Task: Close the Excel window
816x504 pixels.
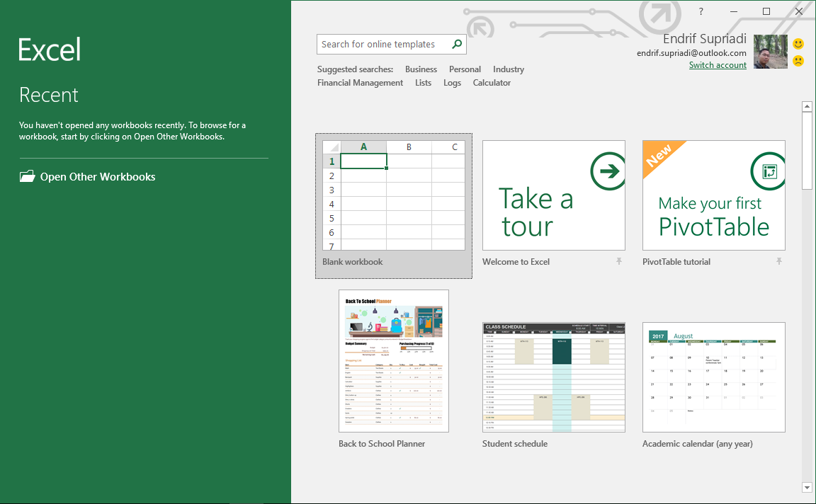Action: [799, 11]
